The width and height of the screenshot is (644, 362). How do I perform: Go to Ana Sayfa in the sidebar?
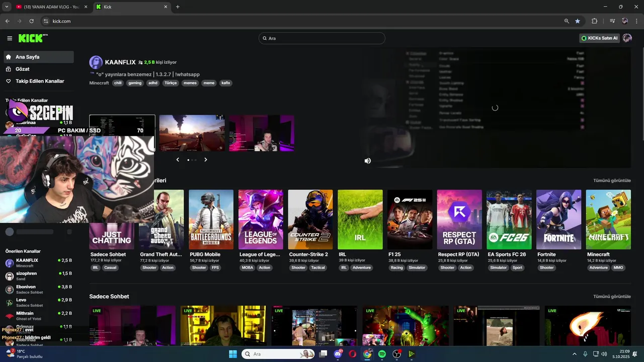[39, 57]
